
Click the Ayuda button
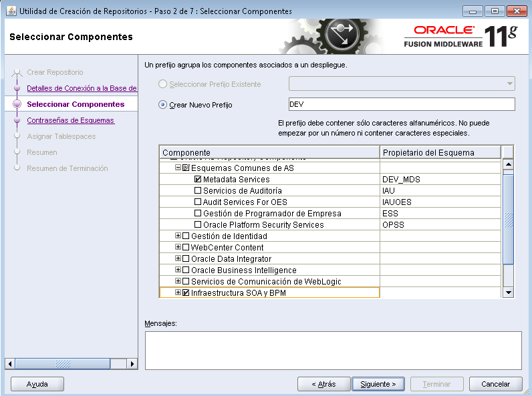click(x=37, y=384)
